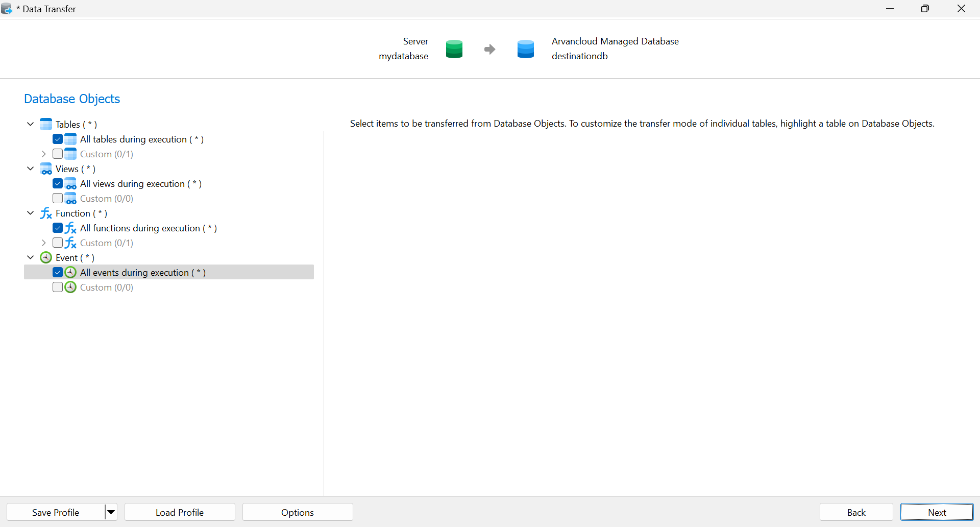Uncheck All tables during execution
The height and width of the screenshot is (527, 980).
pyautogui.click(x=58, y=139)
